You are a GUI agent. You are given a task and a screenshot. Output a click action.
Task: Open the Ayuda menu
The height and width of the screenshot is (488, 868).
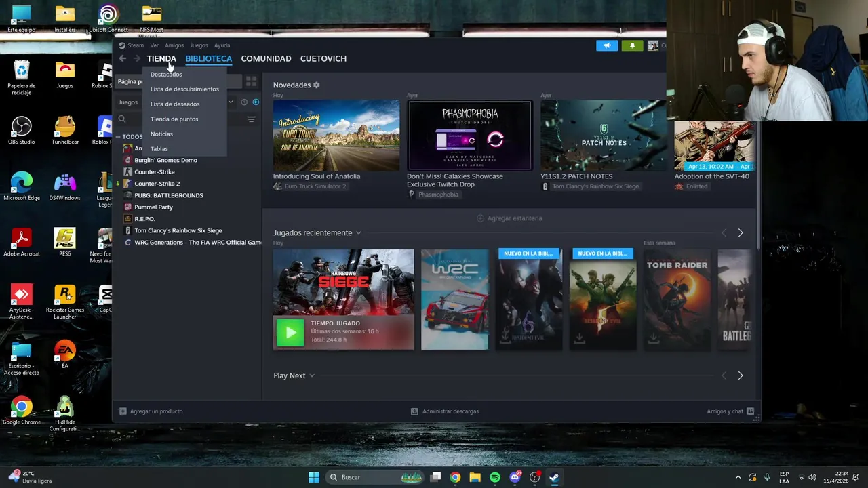[222, 45]
